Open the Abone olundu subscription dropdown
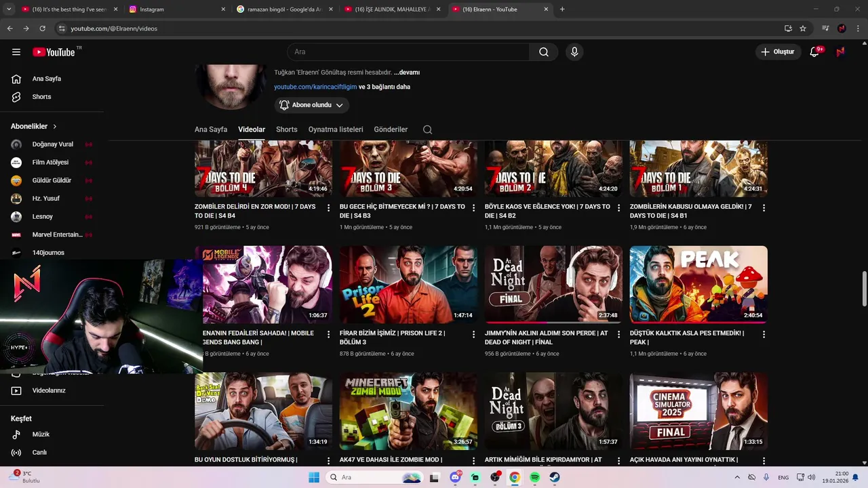This screenshot has width=868, height=488. [312, 105]
